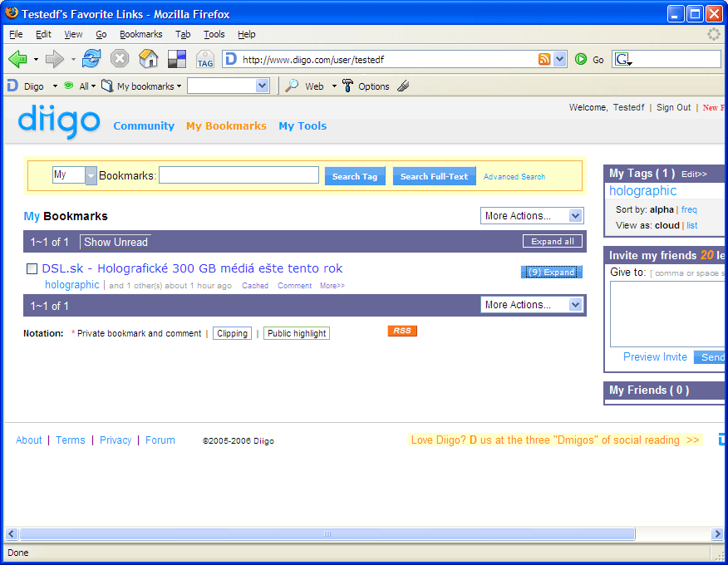Click the green Back arrow icon

pyautogui.click(x=18, y=60)
